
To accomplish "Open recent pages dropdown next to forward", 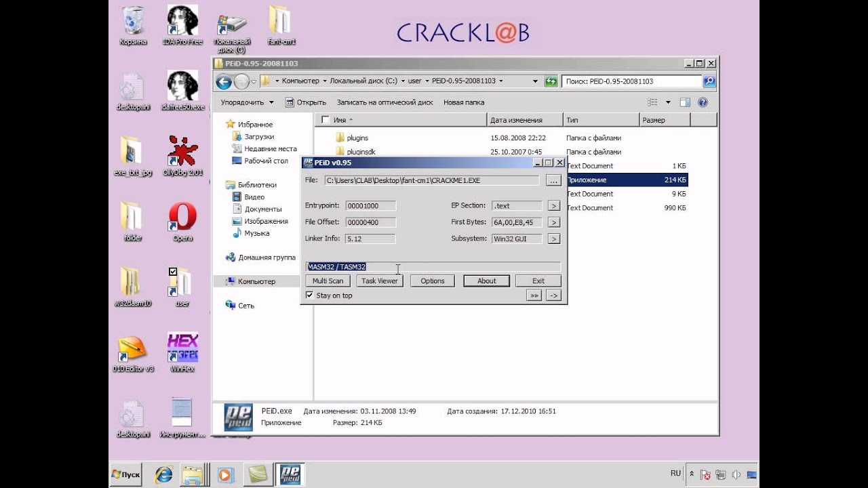I will [x=254, y=82].
